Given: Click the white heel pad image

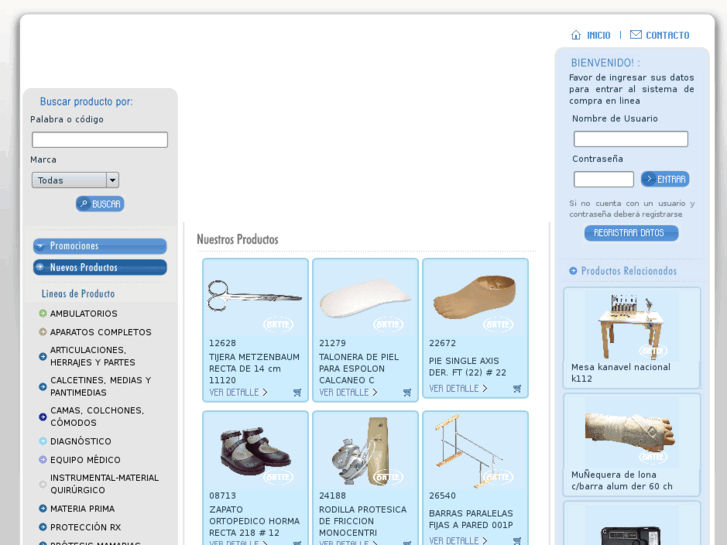Looking at the screenshot, I should click(x=365, y=298).
